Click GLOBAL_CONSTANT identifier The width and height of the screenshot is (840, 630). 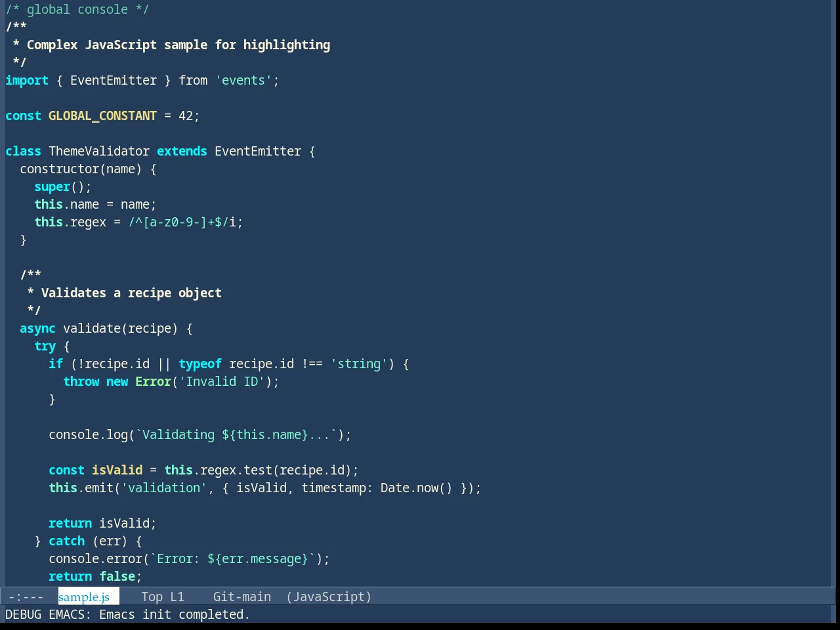(102, 115)
